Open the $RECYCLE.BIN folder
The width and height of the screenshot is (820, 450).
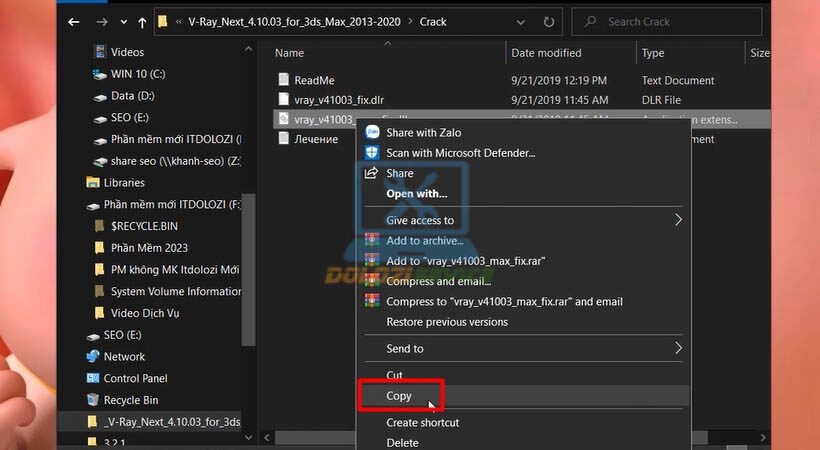pos(144,226)
